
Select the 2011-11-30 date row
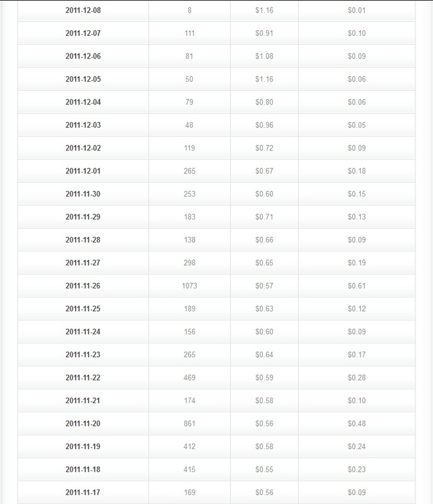click(216, 194)
